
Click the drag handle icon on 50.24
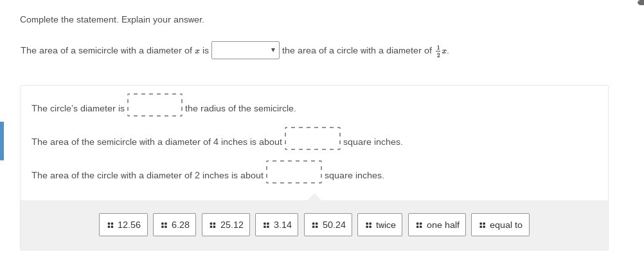(315, 225)
